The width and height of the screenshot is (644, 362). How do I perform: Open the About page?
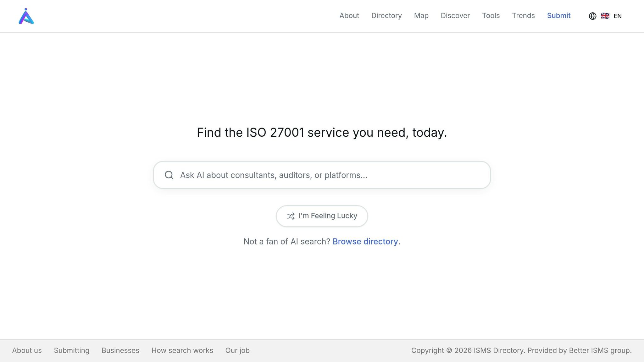[349, 16]
